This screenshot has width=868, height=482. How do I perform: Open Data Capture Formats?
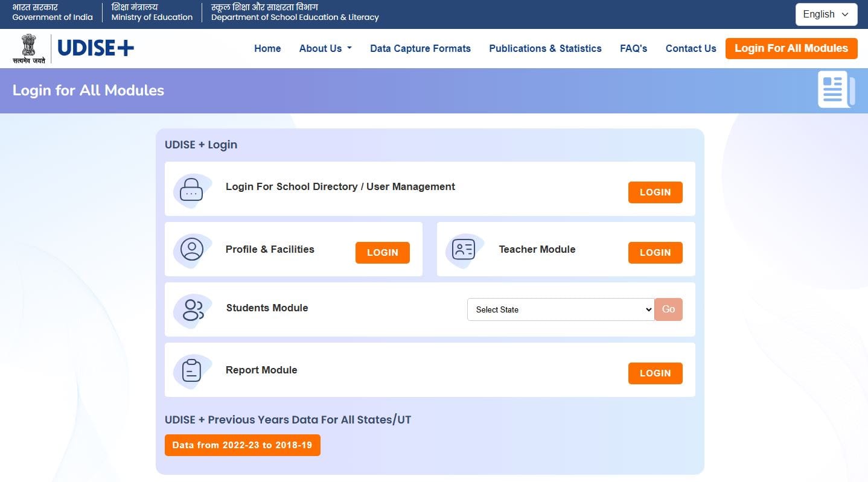pos(420,48)
